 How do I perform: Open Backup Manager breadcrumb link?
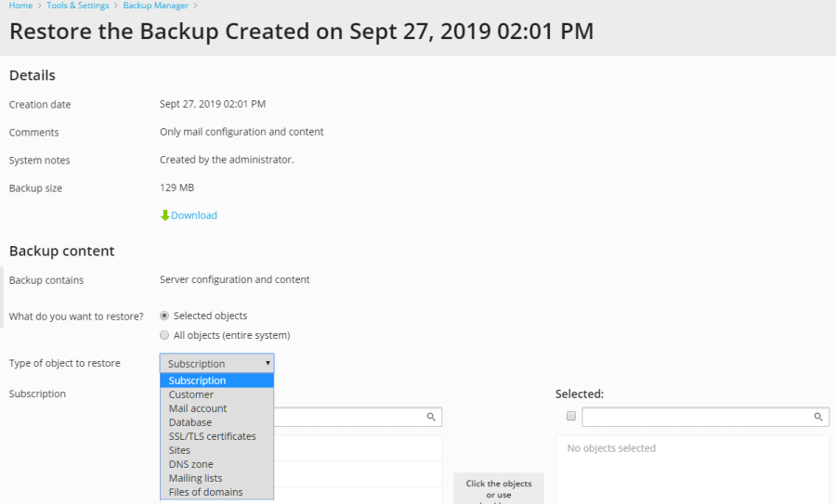tap(156, 6)
